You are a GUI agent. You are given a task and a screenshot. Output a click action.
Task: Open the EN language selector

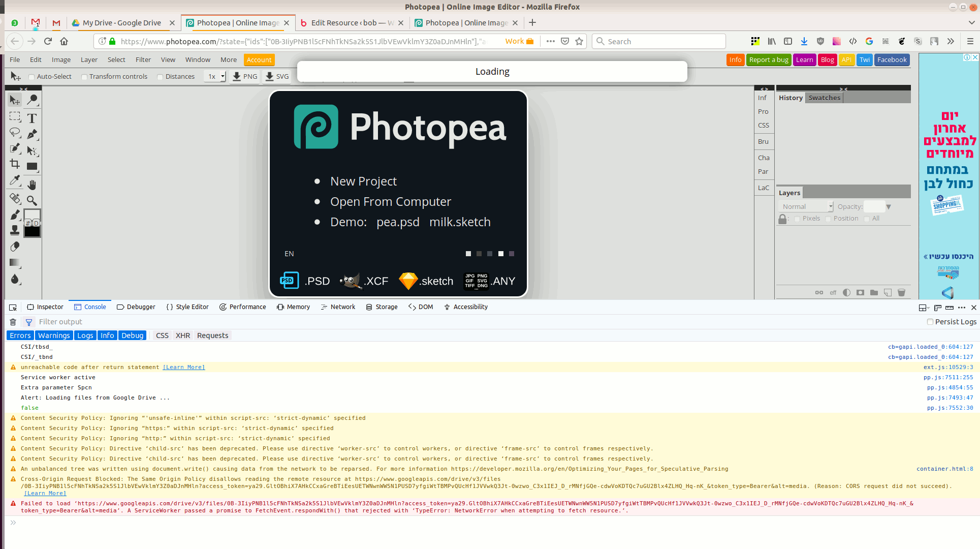click(x=289, y=253)
